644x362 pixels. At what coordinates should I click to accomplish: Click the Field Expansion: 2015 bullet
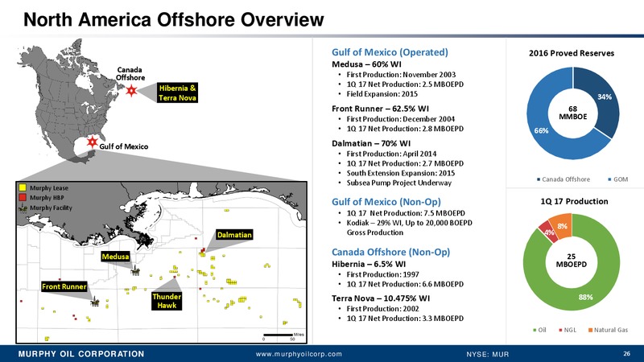[x=382, y=93]
